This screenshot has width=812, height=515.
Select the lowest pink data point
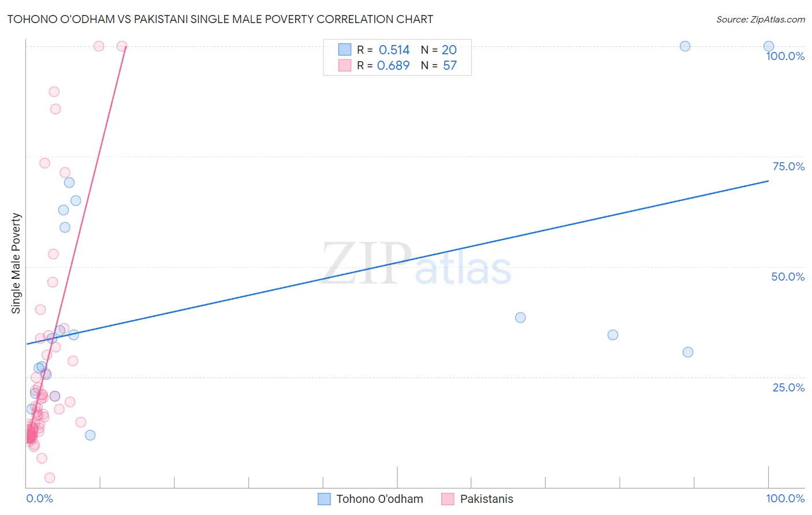50,477
